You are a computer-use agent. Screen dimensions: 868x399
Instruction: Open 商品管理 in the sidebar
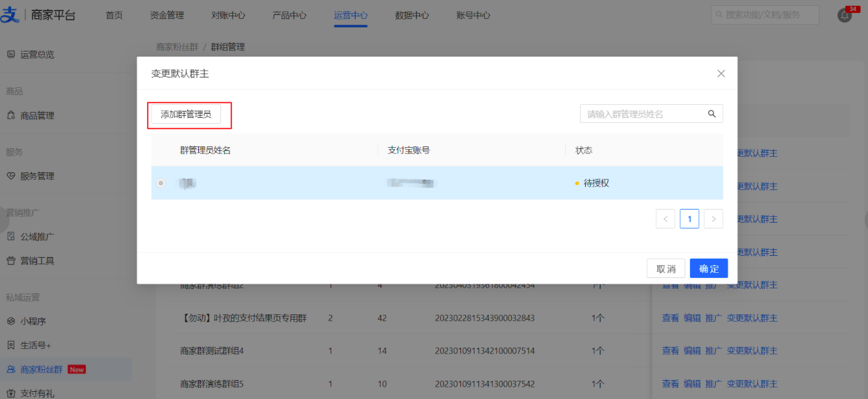click(37, 116)
